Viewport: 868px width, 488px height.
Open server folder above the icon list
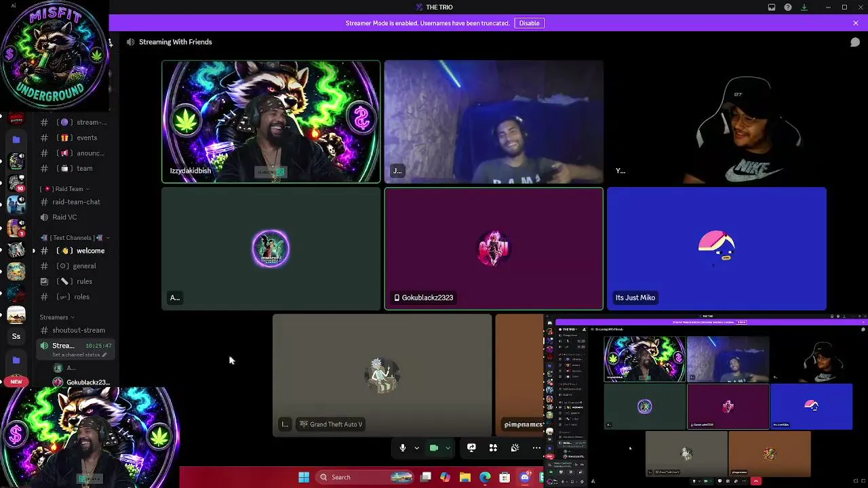click(x=16, y=140)
